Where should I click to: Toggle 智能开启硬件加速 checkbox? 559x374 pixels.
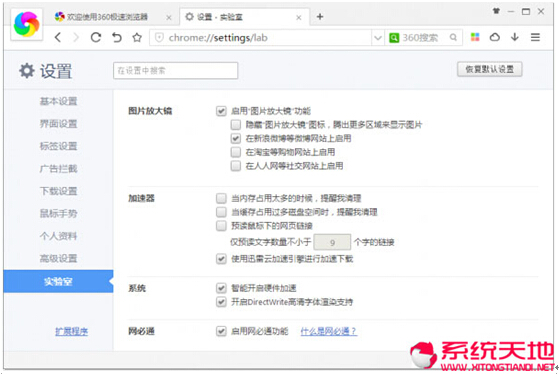pyautogui.click(x=221, y=288)
